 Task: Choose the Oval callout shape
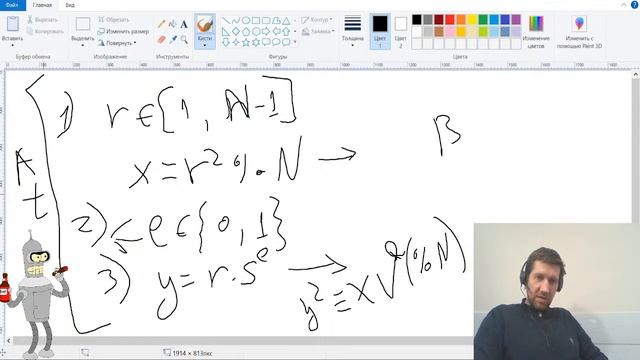276,42
